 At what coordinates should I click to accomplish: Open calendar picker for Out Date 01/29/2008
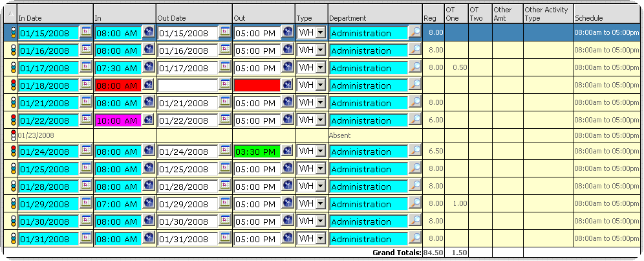click(225, 203)
